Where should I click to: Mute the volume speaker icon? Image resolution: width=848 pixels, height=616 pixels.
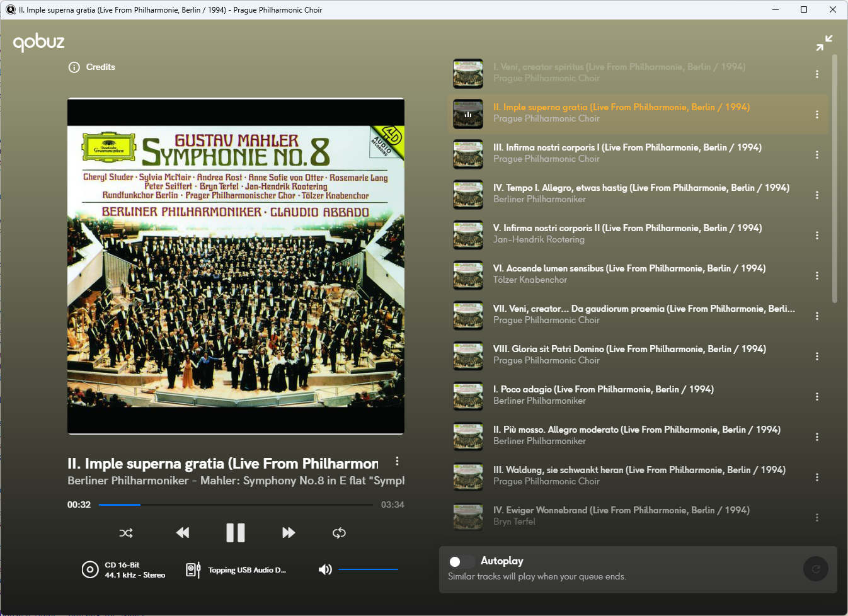325,569
